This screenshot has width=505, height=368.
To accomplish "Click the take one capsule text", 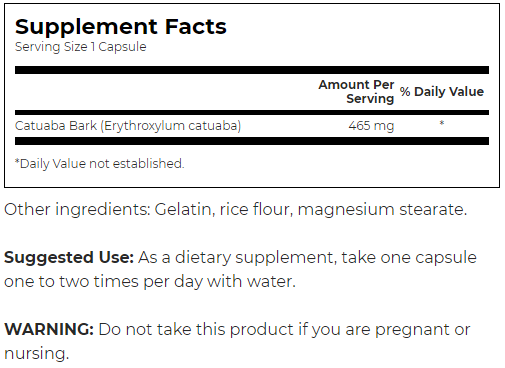I will tap(409, 258).
